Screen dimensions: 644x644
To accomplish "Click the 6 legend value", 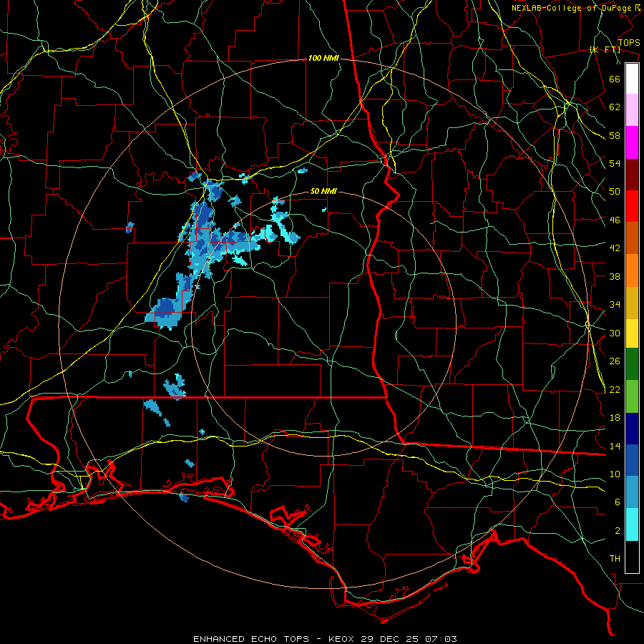I will [618, 502].
